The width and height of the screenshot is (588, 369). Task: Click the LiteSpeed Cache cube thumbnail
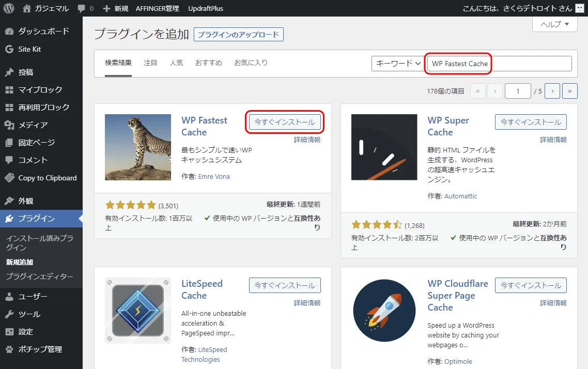pyautogui.click(x=138, y=311)
